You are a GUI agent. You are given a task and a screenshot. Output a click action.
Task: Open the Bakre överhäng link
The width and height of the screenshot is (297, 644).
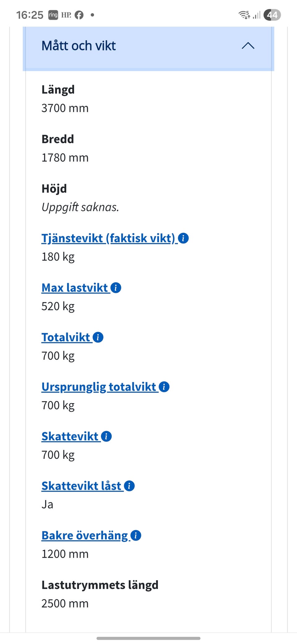pos(85,535)
